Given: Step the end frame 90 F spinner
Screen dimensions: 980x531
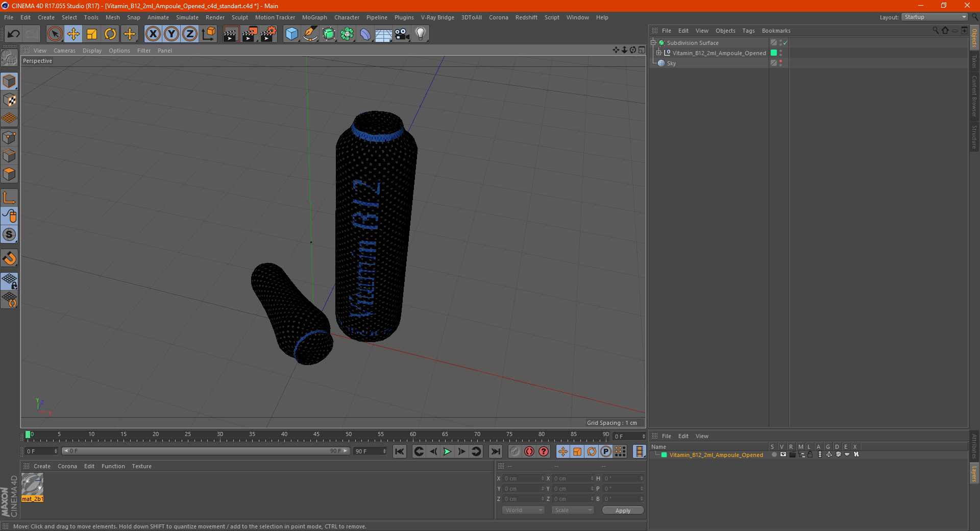Looking at the screenshot, I should (384, 451).
